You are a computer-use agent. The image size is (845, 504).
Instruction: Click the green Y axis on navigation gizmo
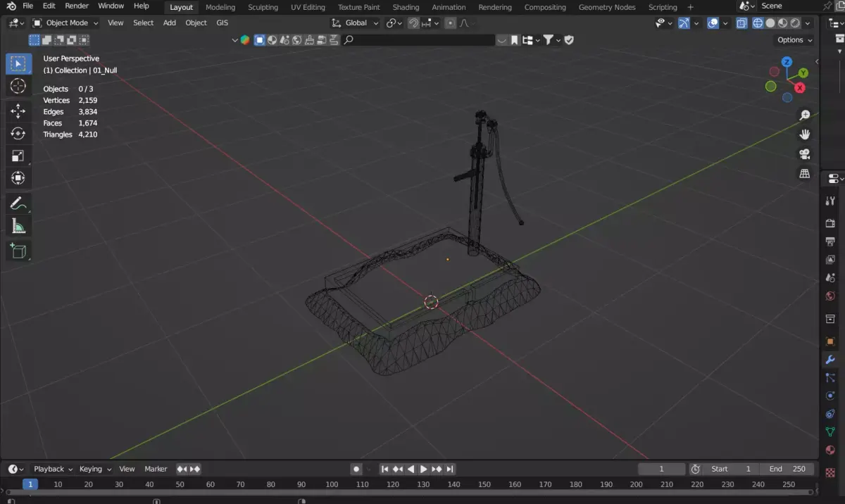803,73
